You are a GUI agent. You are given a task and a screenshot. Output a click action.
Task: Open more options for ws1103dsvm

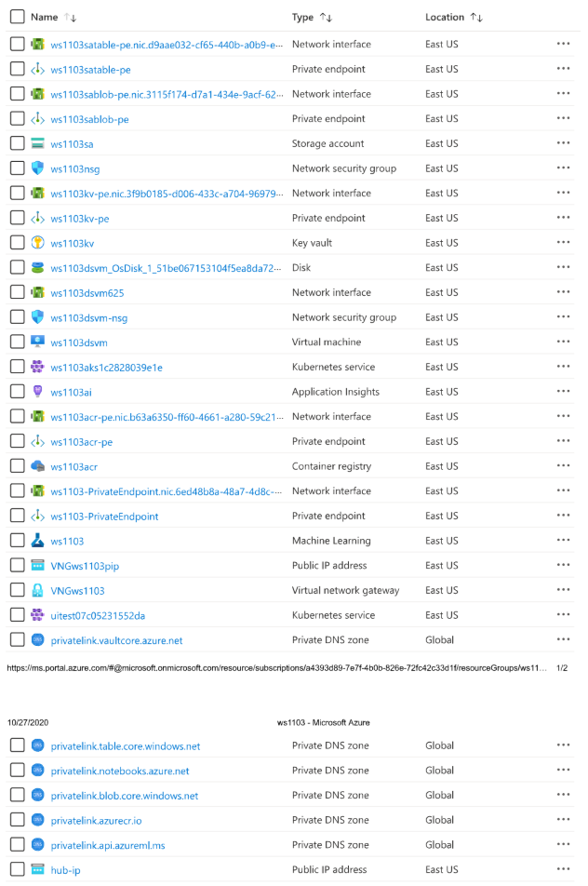(563, 342)
